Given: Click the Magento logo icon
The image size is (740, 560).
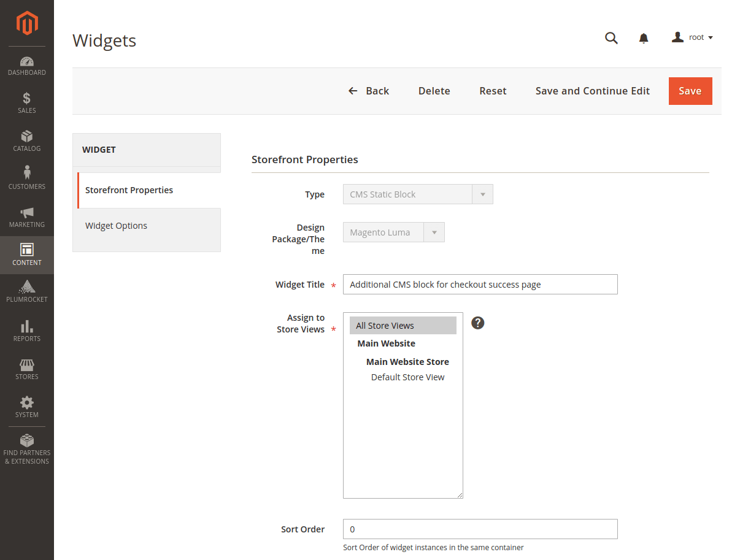Looking at the screenshot, I should [x=27, y=23].
